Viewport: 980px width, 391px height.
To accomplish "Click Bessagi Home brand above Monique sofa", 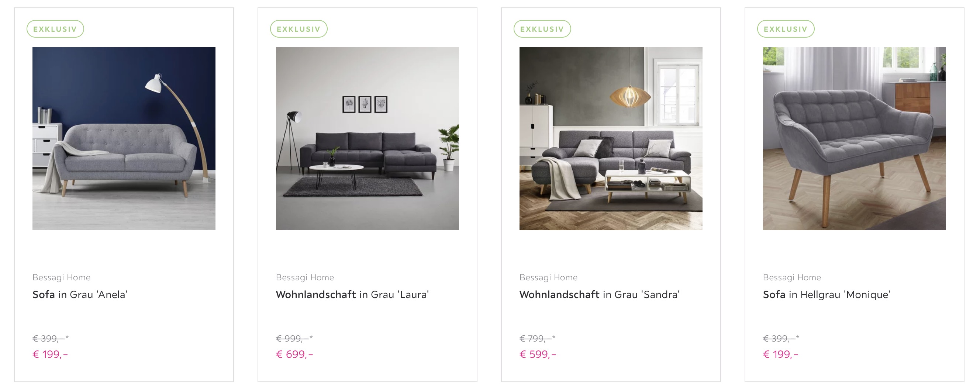I will (x=792, y=277).
